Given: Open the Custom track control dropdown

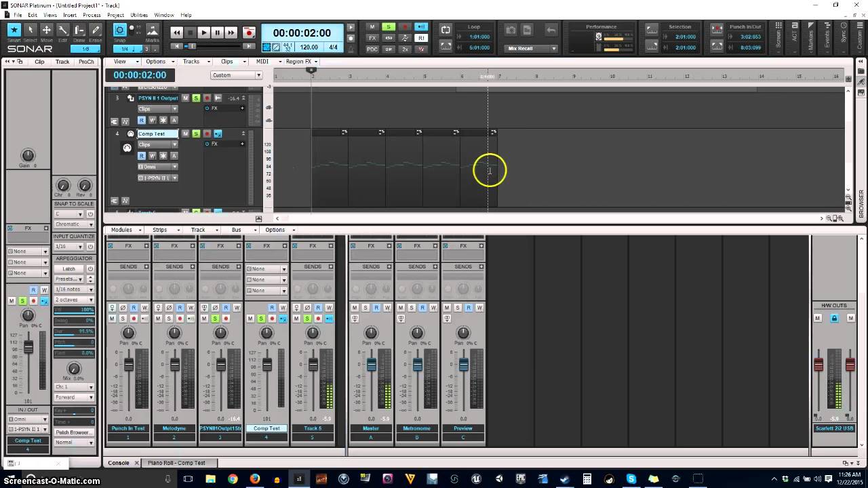Looking at the screenshot, I should coord(235,75).
